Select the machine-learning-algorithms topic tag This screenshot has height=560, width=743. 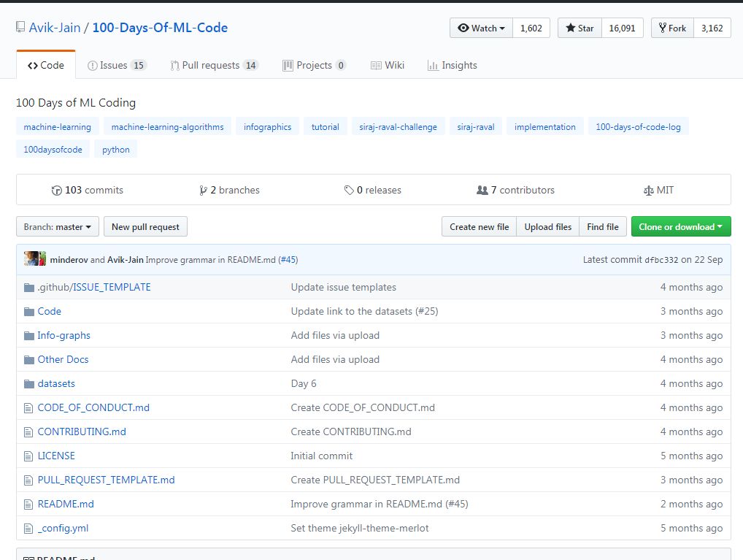[167, 126]
